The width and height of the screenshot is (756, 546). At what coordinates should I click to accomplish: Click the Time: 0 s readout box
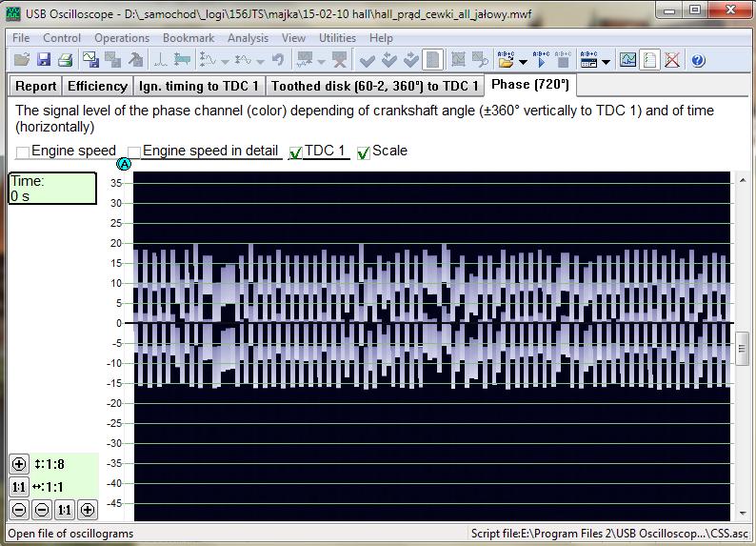click(52, 188)
